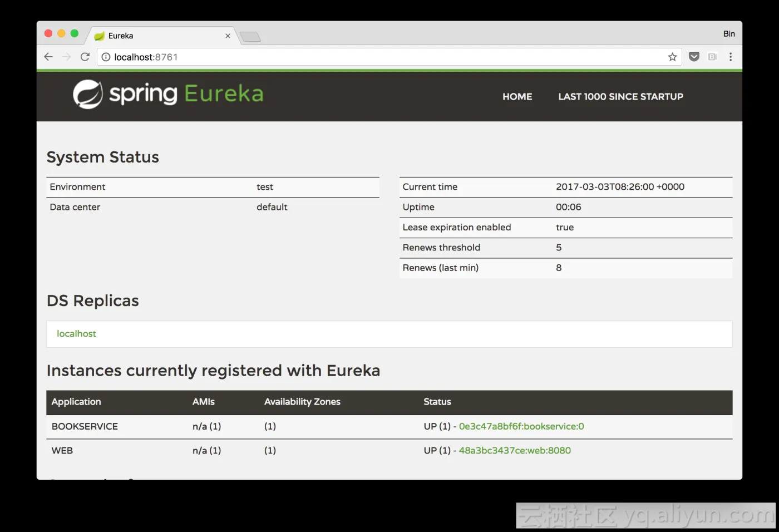This screenshot has height=532, width=779.
Task: Select the Eureka tab
Action: [x=161, y=36]
